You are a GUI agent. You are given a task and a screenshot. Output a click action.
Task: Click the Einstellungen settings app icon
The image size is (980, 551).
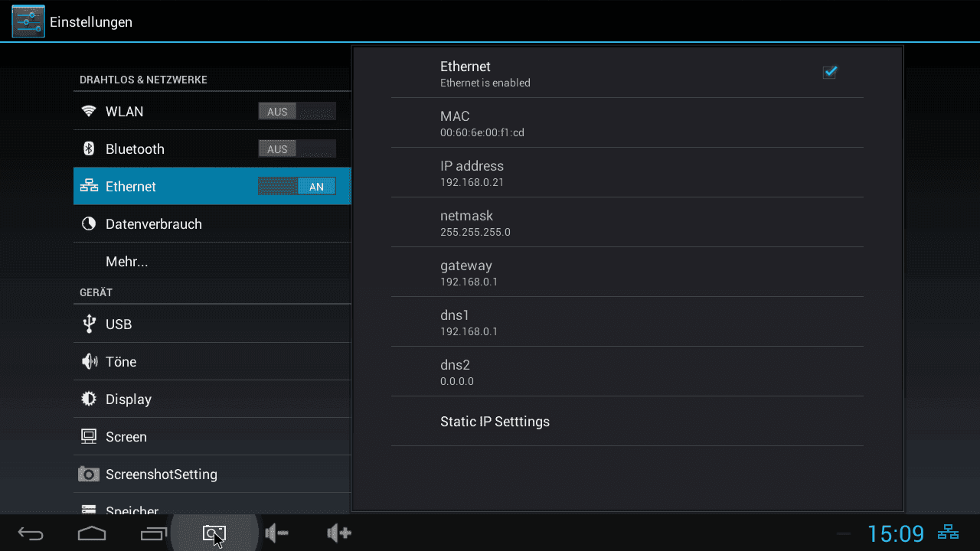coord(28,21)
